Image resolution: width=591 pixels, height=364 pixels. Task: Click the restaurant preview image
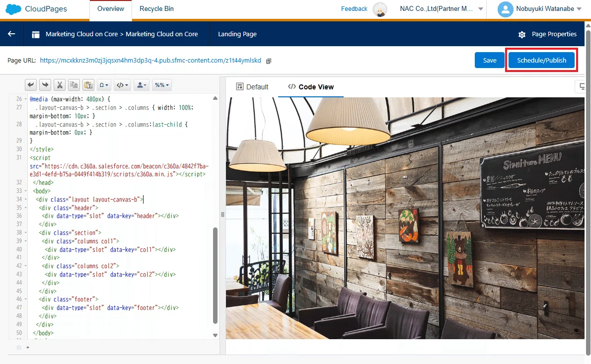click(405, 218)
